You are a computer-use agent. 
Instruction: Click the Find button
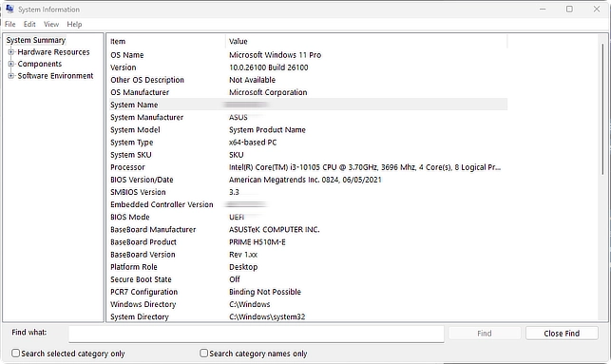485,334
